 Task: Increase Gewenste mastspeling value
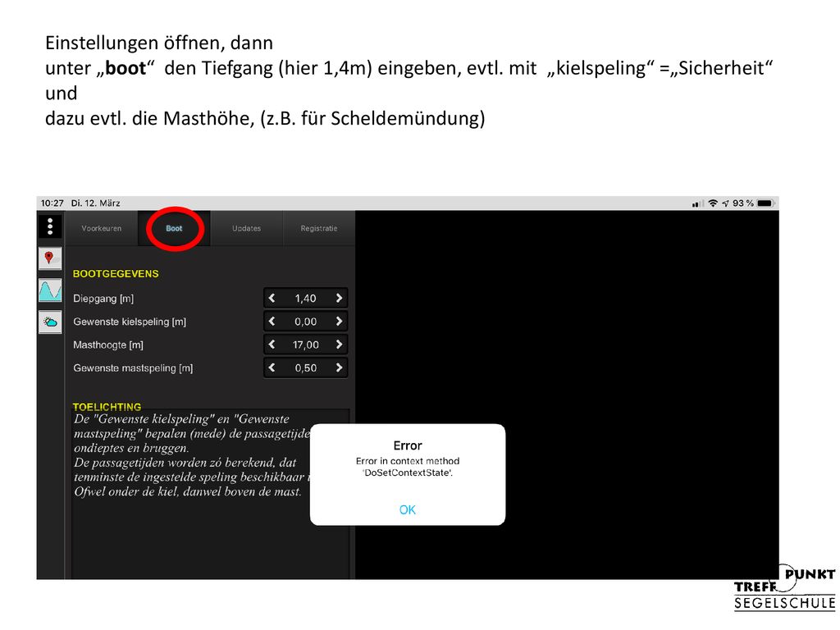339,368
